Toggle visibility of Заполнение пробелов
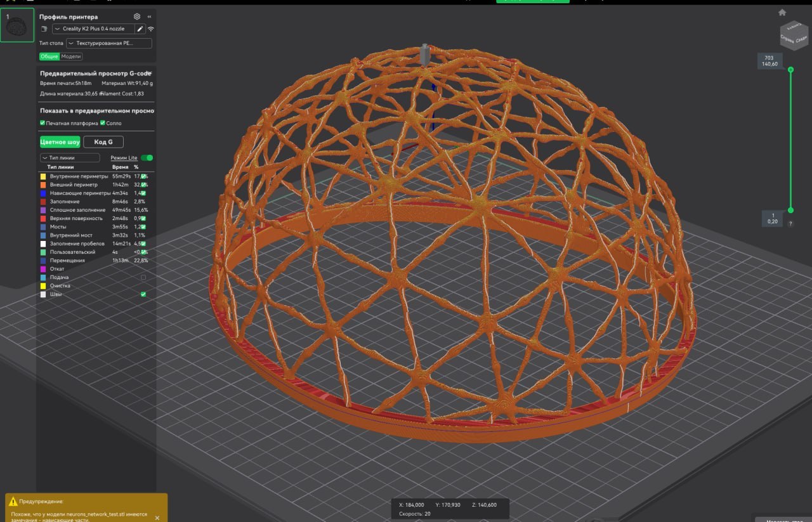 (x=143, y=244)
